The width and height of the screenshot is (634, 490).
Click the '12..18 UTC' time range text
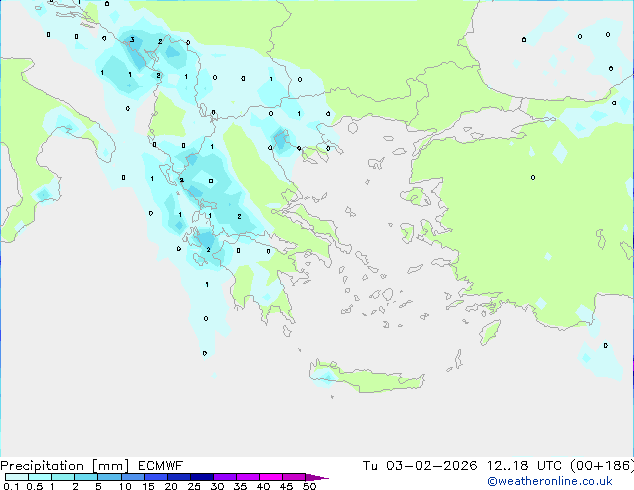[524, 466]
